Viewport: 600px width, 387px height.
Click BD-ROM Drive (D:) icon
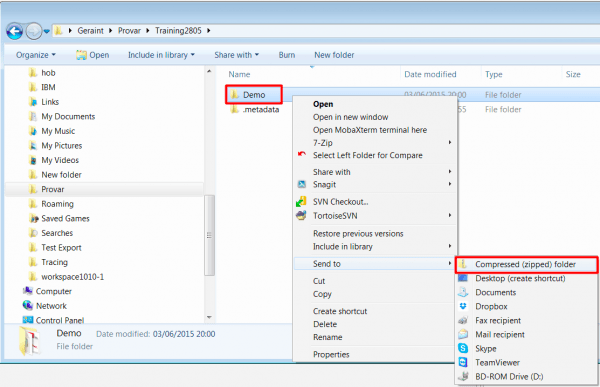pyautogui.click(x=463, y=376)
